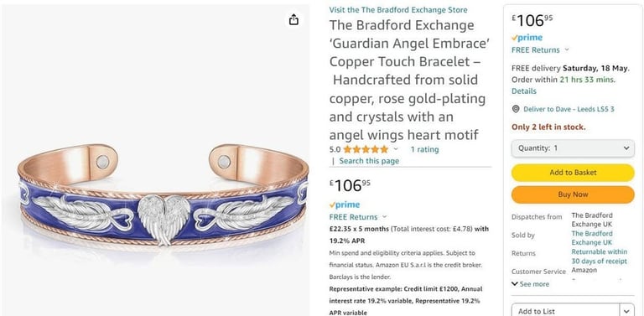Click the Buy Now button
Image resolution: width=644 pixels, height=316 pixels.
(573, 194)
